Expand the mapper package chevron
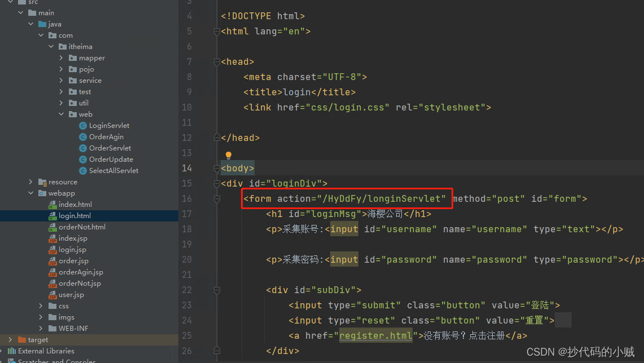 (61, 58)
